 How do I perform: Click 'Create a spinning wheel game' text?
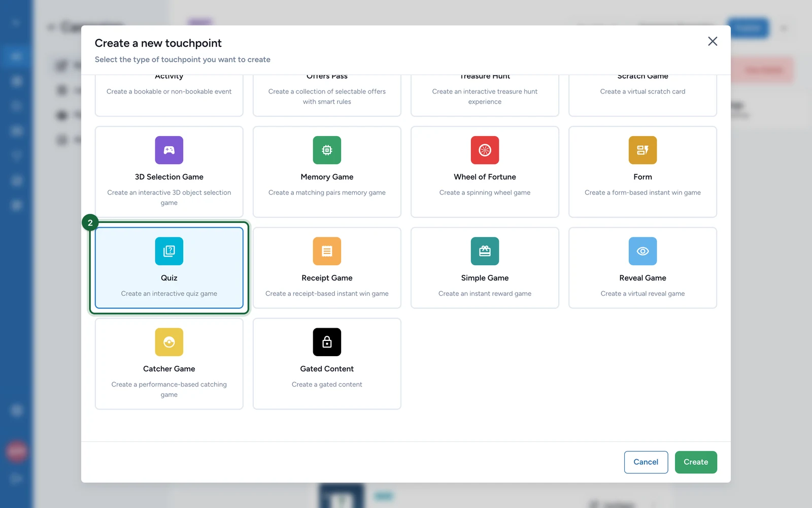(485, 193)
